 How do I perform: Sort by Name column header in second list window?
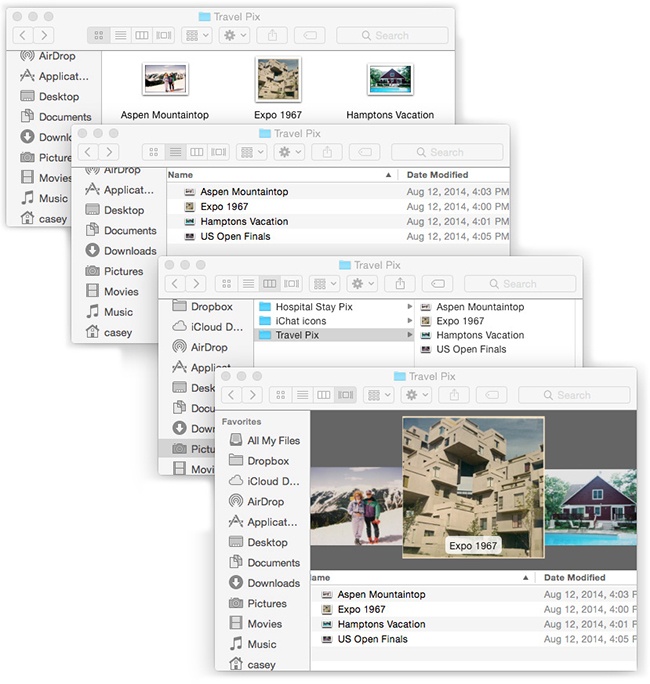282,175
